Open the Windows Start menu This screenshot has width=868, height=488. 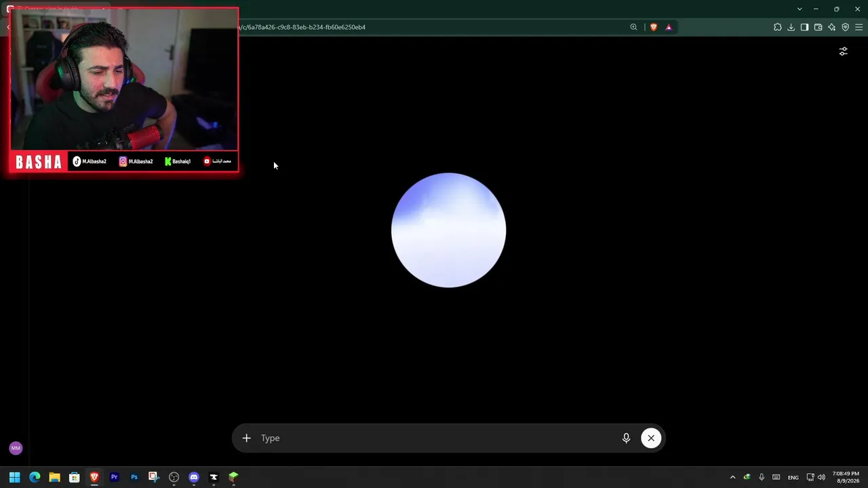point(14,477)
